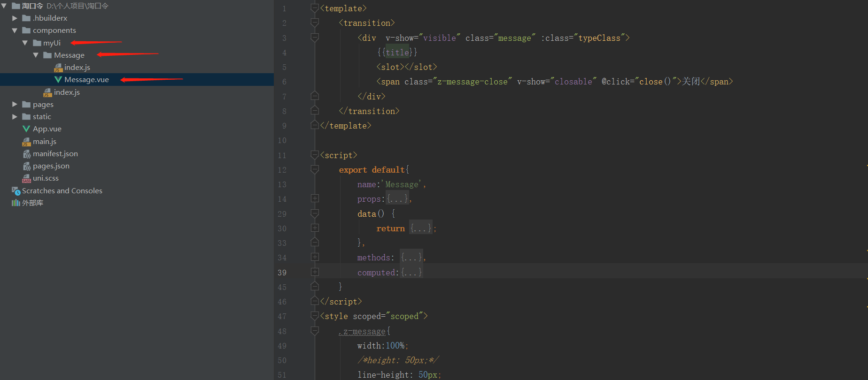Viewport: 868px width, 380px height.
Task: Fold the .z-message rule at line 48
Action: click(x=315, y=331)
